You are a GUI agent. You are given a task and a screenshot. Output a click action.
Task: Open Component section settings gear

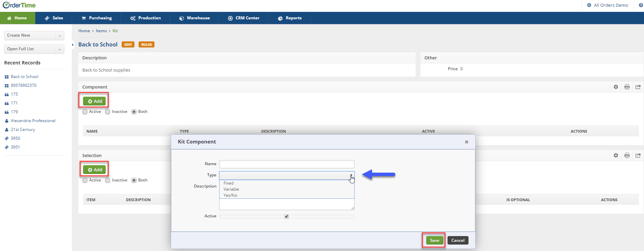[616, 87]
